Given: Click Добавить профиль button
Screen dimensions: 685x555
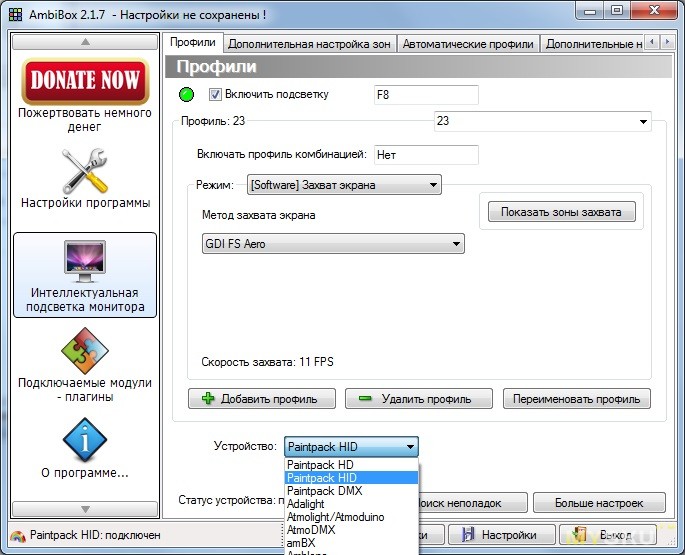Looking at the screenshot, I should [262, 399].
